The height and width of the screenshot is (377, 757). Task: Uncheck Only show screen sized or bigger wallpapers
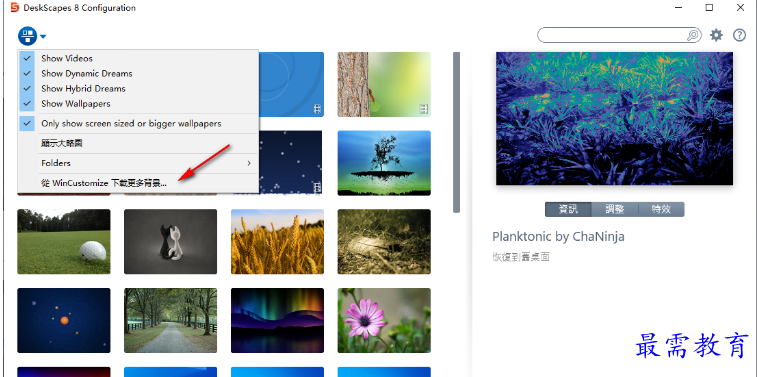coord(138,124)
